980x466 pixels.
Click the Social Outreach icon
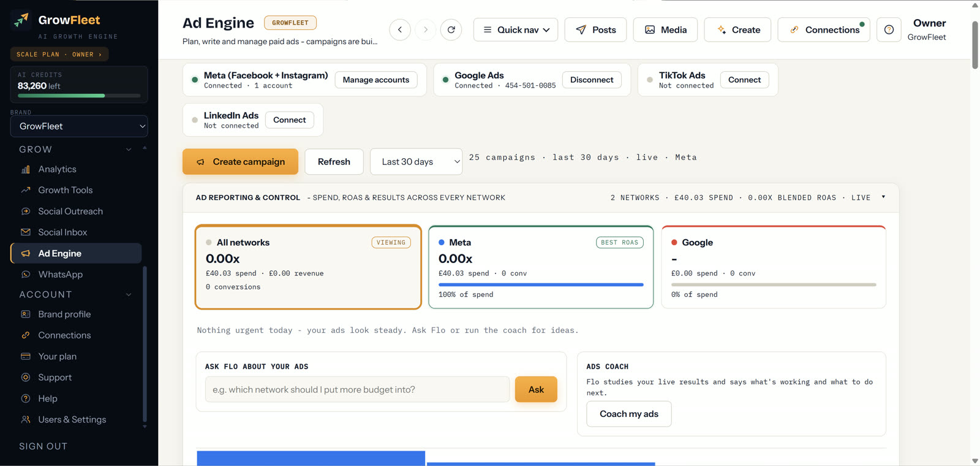click(x=26, y=212)
